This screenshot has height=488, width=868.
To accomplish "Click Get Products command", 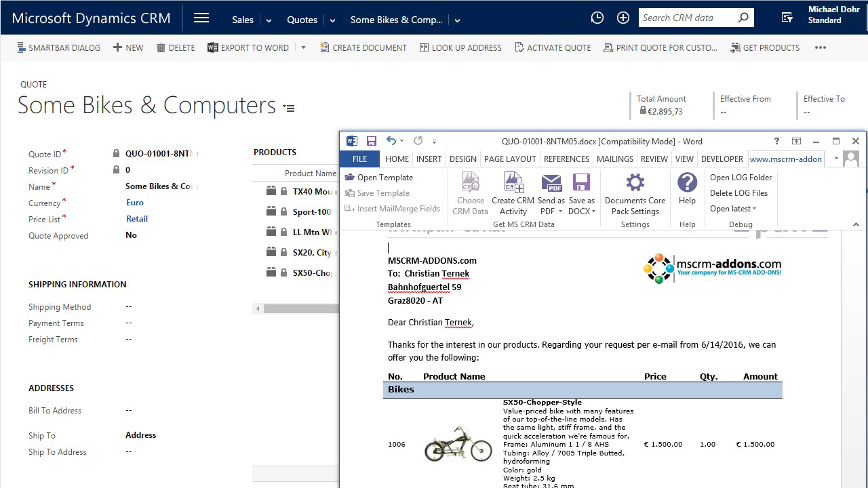I will tap(765, 47).
